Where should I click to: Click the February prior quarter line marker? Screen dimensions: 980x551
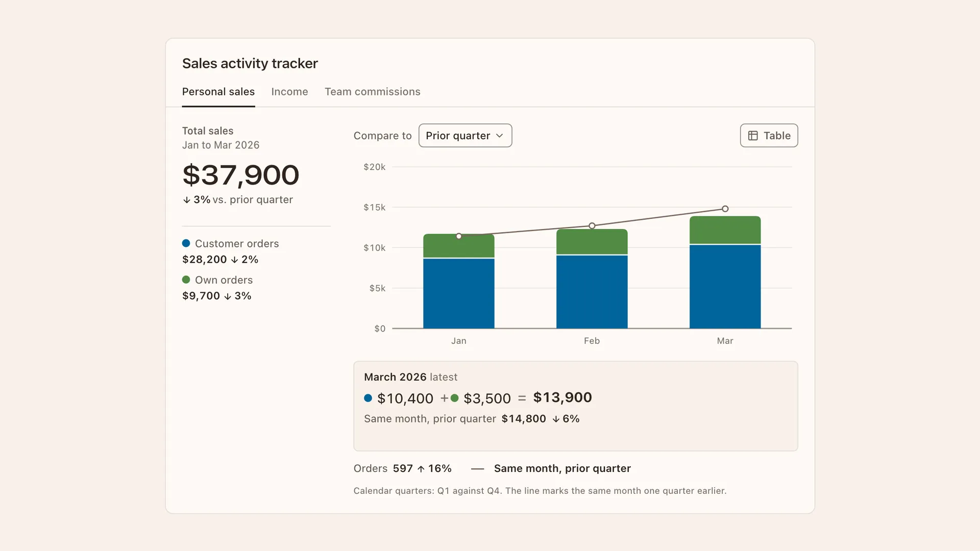[x=592, y=226]
